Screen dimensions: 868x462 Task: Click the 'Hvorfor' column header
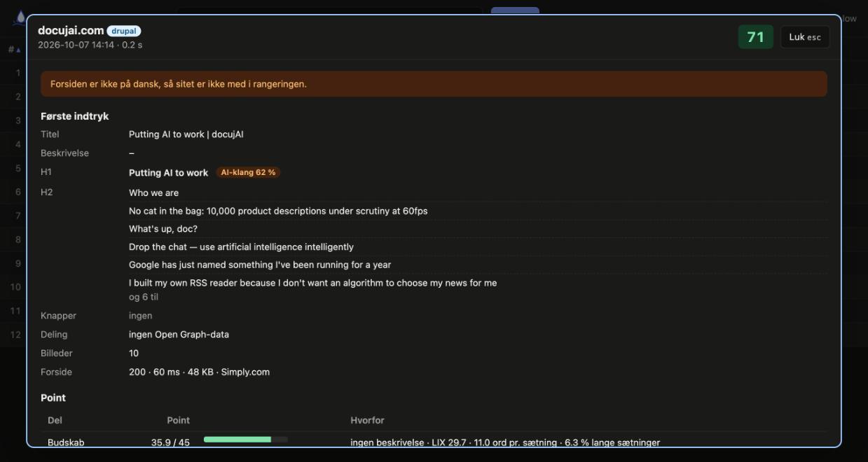[367, 421]
